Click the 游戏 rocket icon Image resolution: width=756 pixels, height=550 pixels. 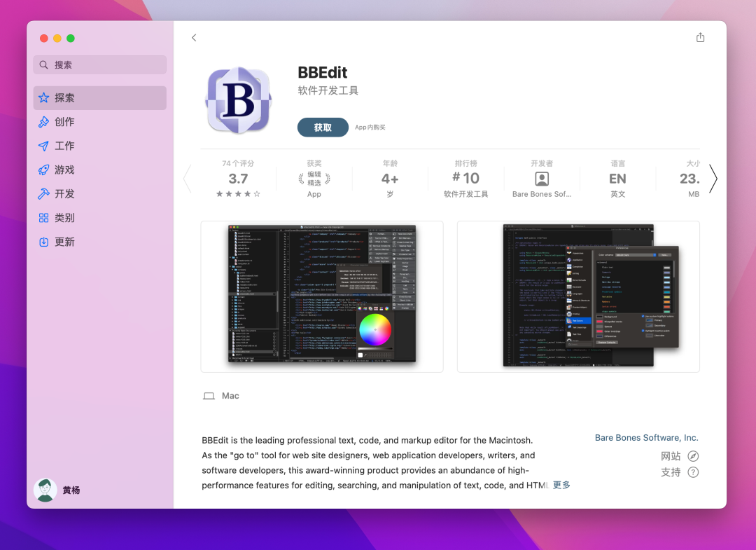click(x=44, y=170)
